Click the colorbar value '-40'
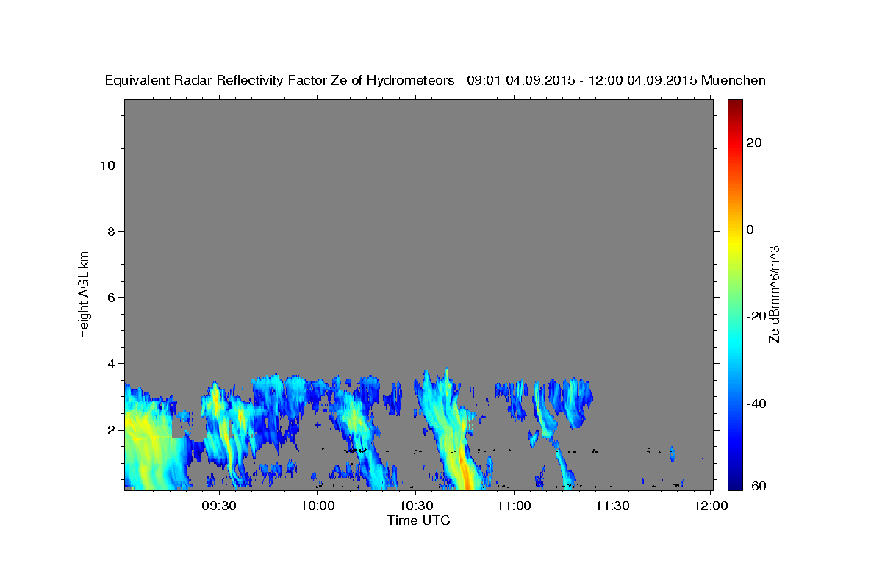The image size is (882, 588). pos(756,404)
